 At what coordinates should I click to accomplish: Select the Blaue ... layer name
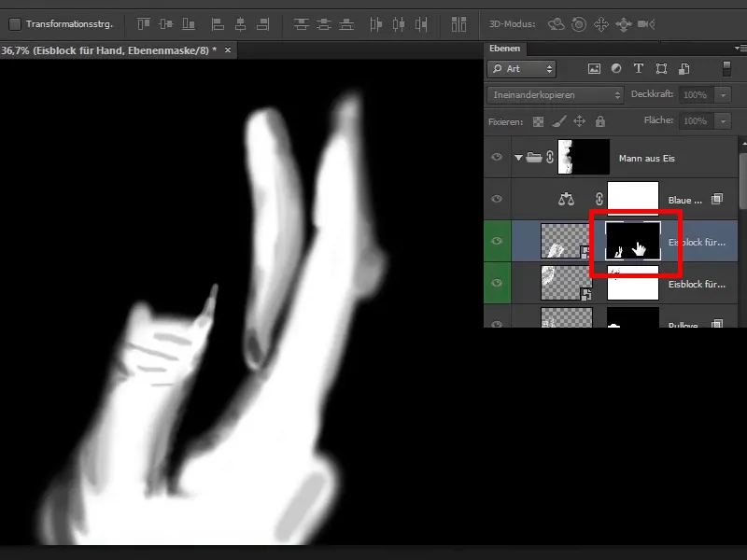coord(685,201)
